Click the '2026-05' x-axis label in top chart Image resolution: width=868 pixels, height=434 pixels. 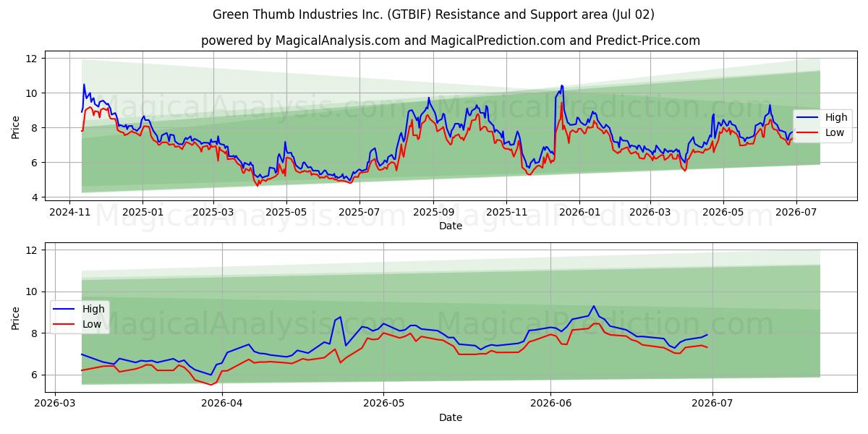point(722,213)
